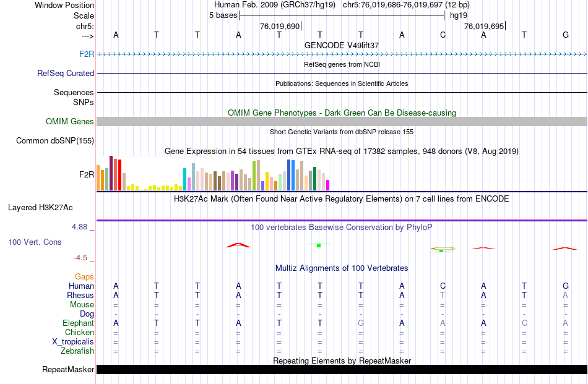Click the 'RepeatMasker' track label

68,369
